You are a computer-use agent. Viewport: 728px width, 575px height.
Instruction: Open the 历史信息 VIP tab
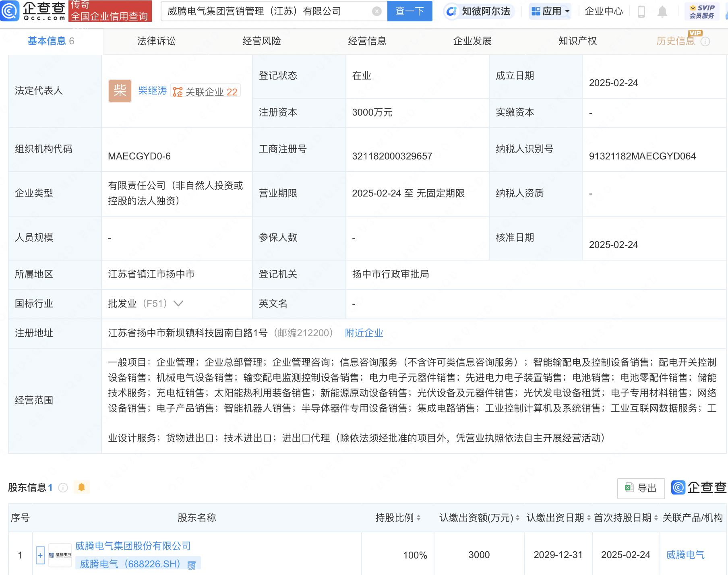[x=676, y=41]
